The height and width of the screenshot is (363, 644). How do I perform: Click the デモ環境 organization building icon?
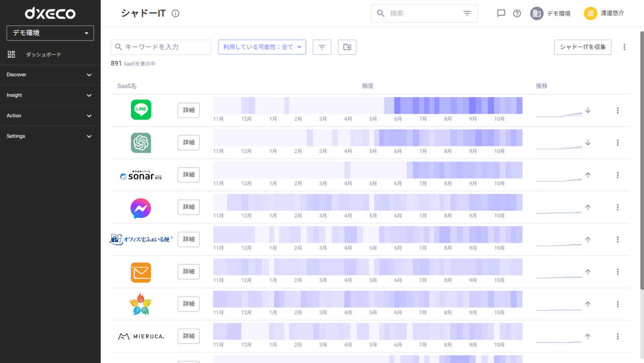coord(537,14)
